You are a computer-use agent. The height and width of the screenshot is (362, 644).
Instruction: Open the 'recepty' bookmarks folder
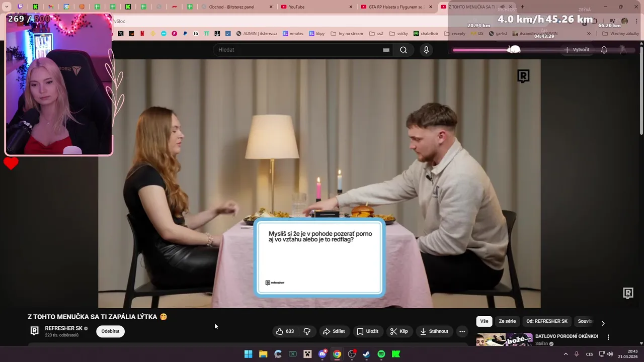[x=454, y=34]
